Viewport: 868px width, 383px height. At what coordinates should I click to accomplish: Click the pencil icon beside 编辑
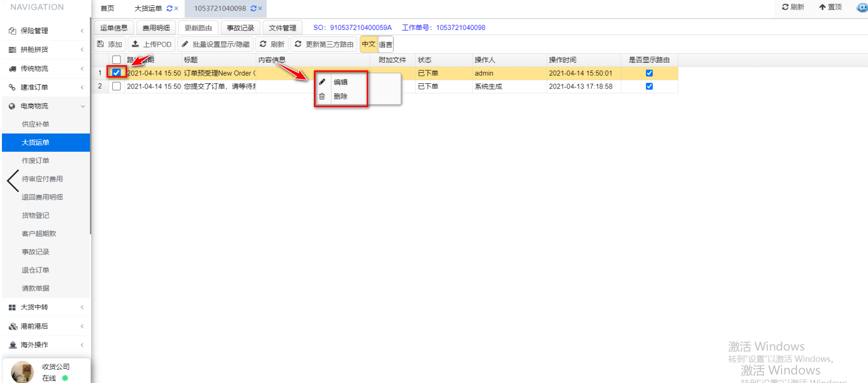pyautogui.click(x=322, y=82)
